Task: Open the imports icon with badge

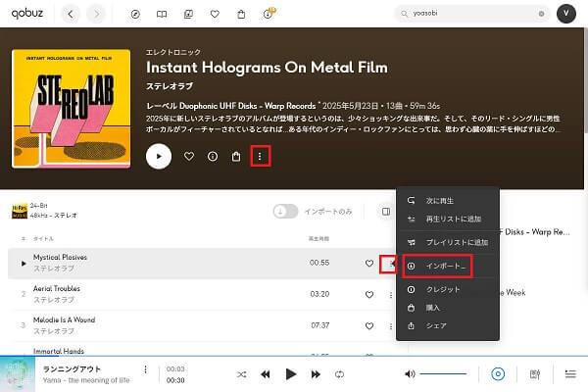Action: click(269, 14)
